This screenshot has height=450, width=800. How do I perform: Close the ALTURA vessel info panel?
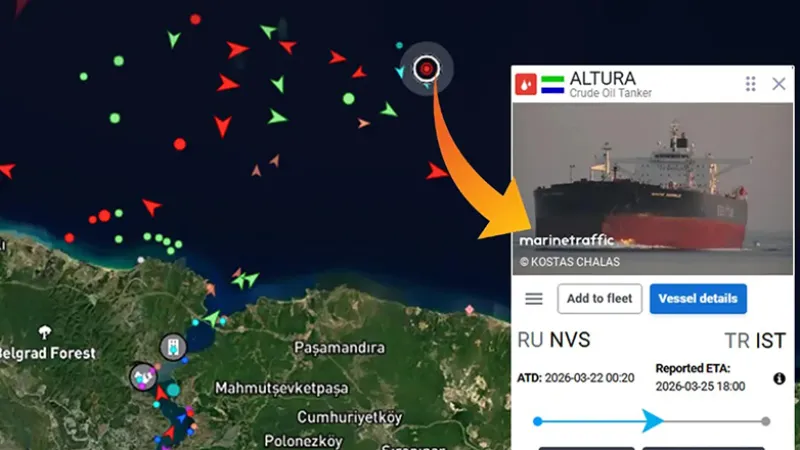(779, 84)
